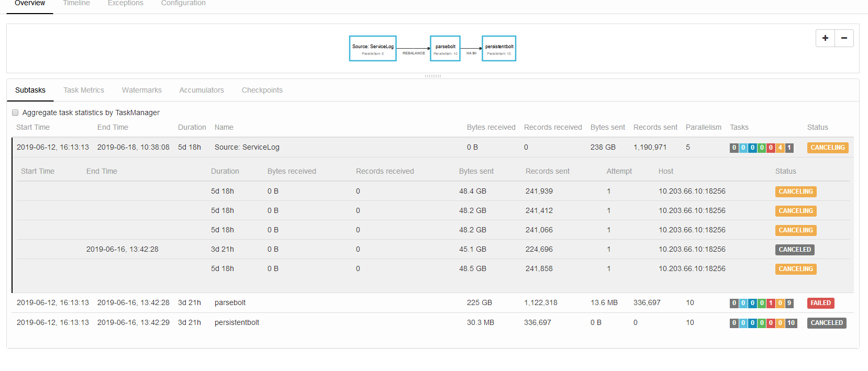Open the Exceptions tab
868x371 pixels.
click(125, 4)
